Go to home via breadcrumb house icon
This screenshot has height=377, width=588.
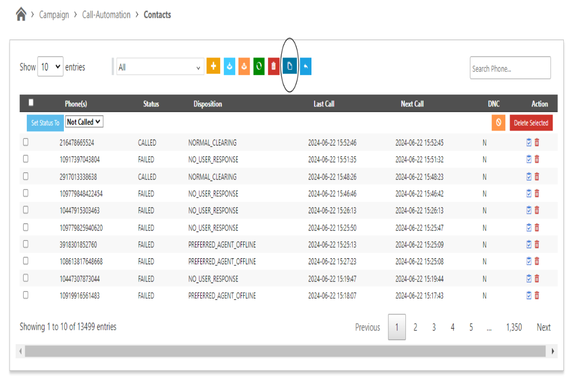point(21,15)
